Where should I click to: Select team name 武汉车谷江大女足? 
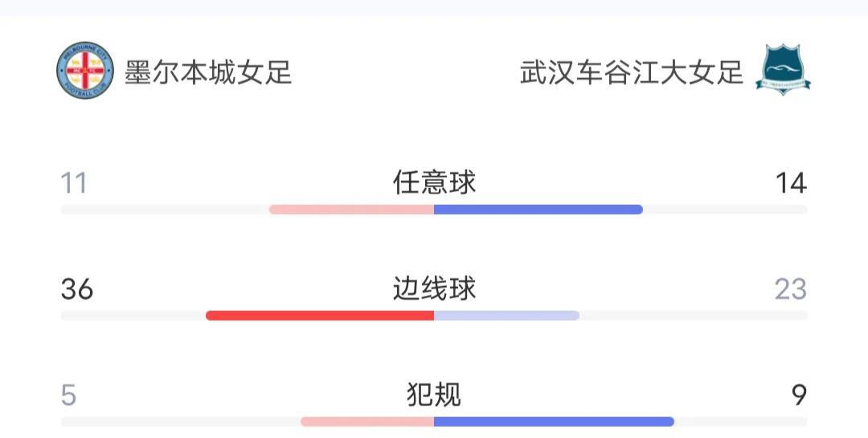(x=632, y=72)
